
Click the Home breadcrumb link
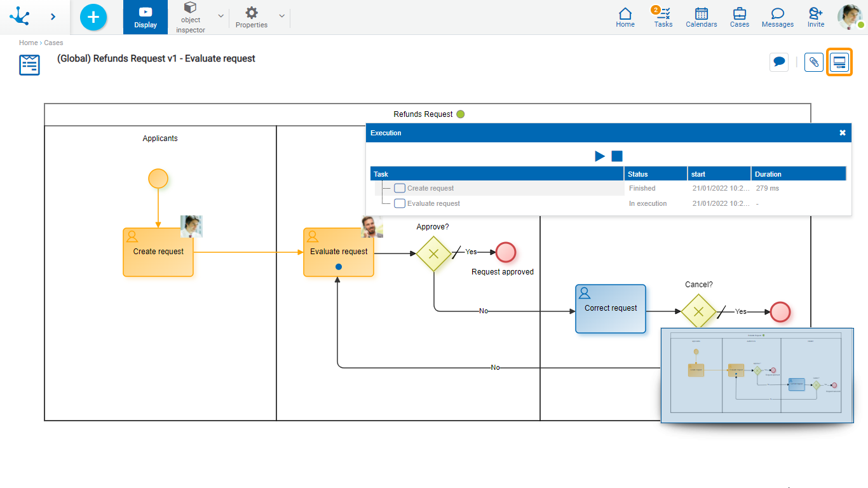click(x=28, y=43)
